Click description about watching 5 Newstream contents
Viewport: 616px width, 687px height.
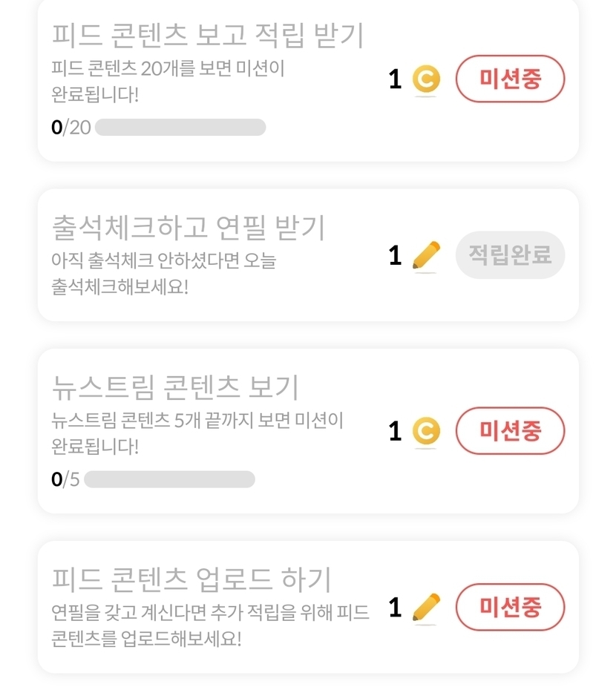197,433
